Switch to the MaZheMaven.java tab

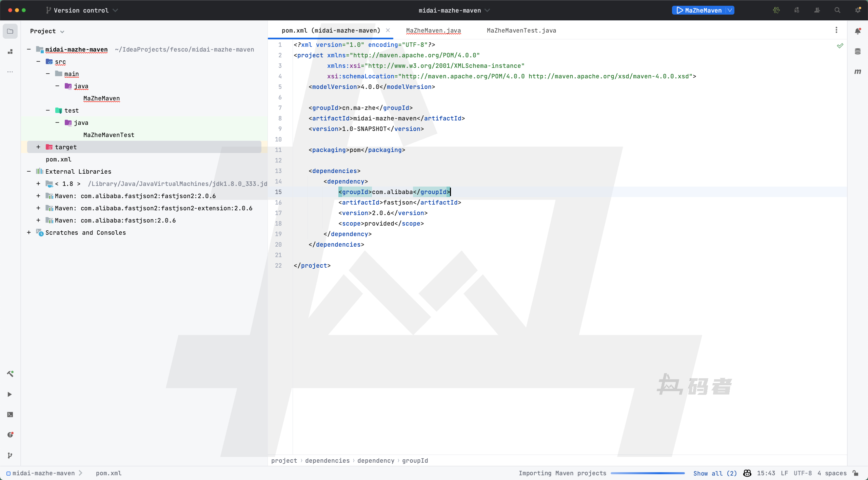[433, 31]
